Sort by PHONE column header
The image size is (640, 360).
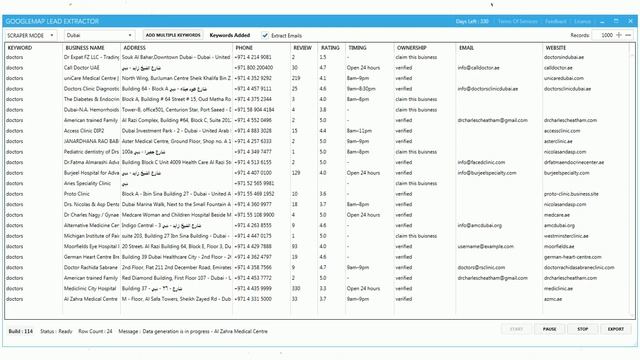point(244,48)
